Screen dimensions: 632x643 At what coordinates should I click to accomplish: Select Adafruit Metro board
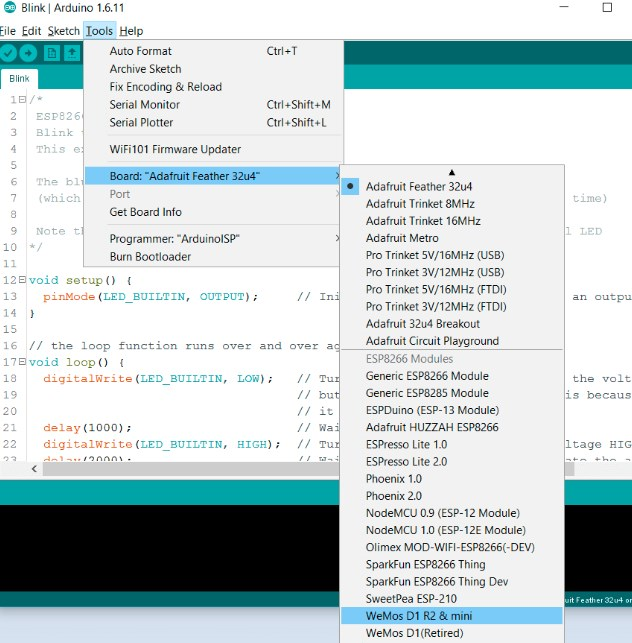click(x=453, y=238)
